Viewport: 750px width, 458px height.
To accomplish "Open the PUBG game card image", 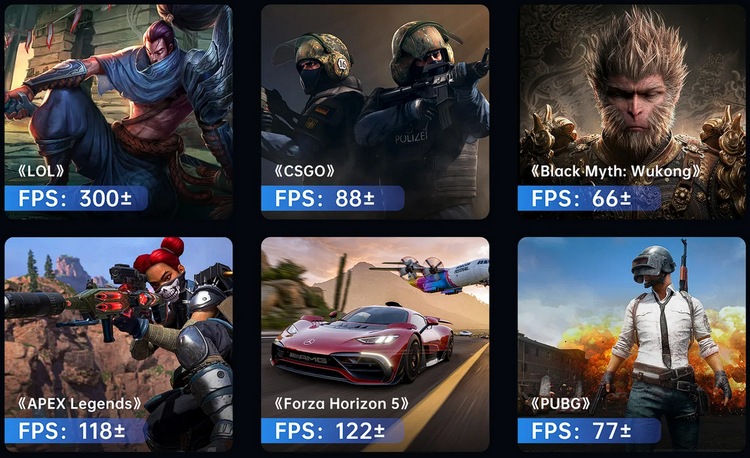I will (632, 344).
